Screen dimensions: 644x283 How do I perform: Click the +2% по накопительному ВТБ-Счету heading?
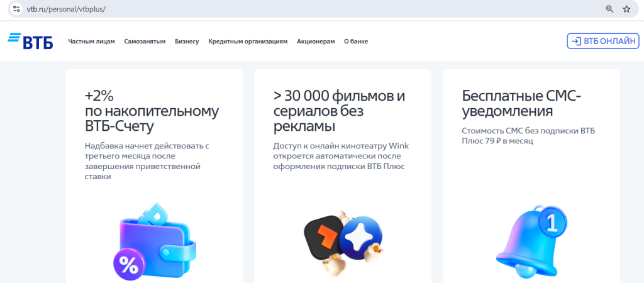(x=152, y=111)
